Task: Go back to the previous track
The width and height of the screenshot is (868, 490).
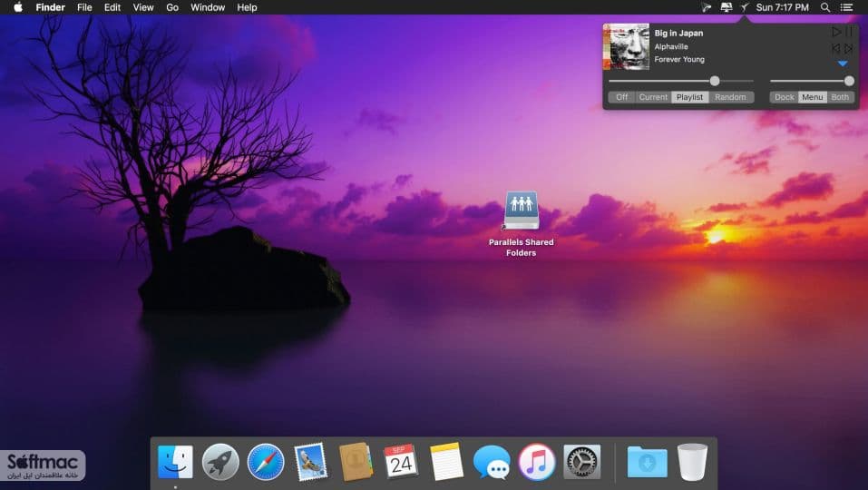Action: click(836, 49)
